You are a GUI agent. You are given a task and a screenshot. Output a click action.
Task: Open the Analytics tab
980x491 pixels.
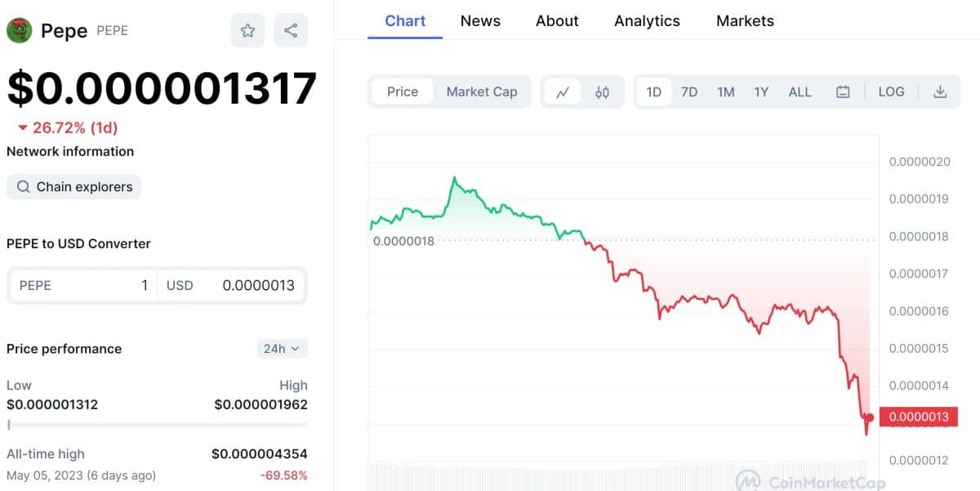[647, 21]
